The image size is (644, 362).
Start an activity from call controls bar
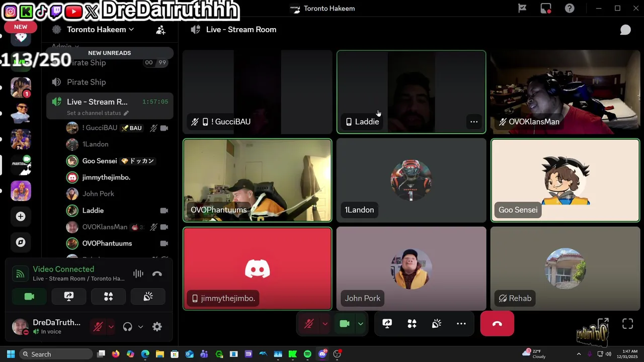pos(412,324)
